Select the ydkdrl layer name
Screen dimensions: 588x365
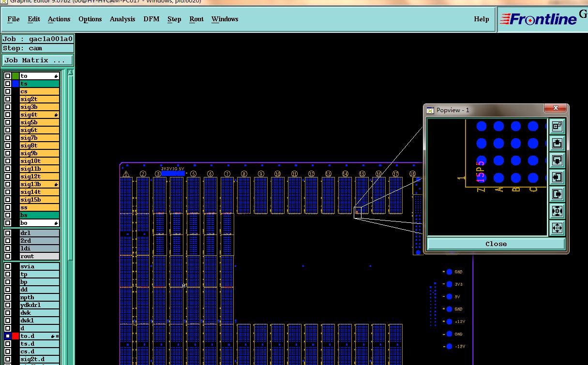point(39,305)
